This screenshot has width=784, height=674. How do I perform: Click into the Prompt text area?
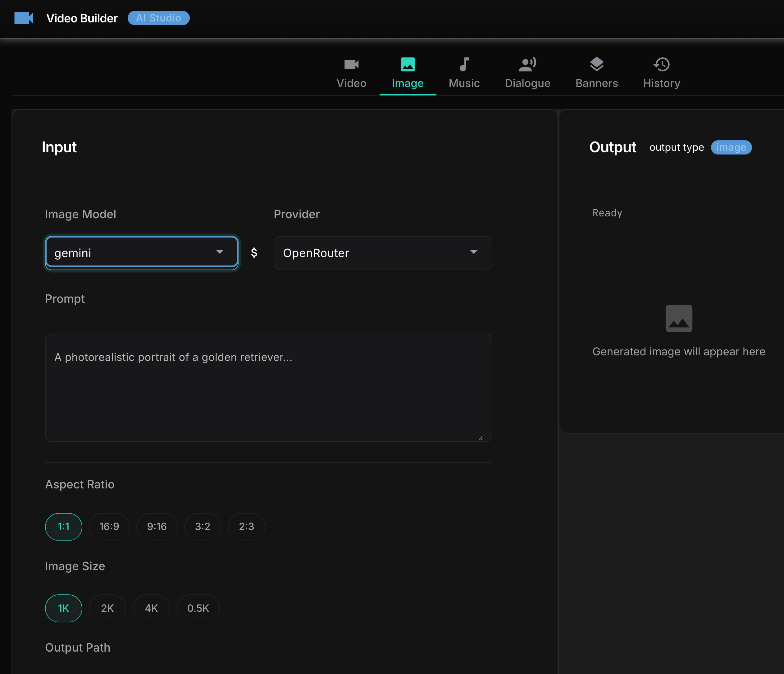click(x=268, y=387)
